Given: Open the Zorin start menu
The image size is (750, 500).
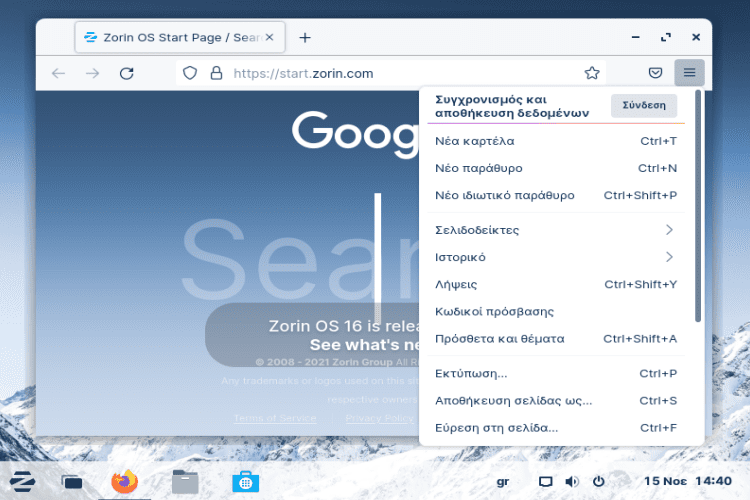Looking at the screenshot, I should 22,481.
